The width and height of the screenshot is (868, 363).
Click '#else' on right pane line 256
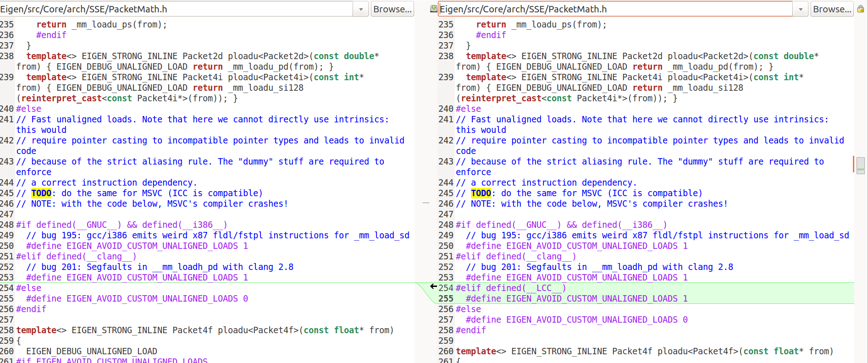[x=469, y=309]
